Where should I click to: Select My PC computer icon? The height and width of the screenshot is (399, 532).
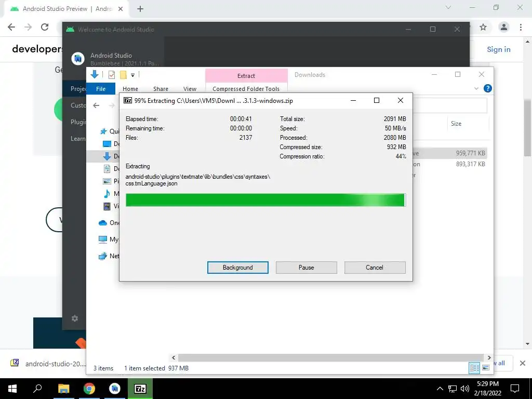tap(103, 240)
